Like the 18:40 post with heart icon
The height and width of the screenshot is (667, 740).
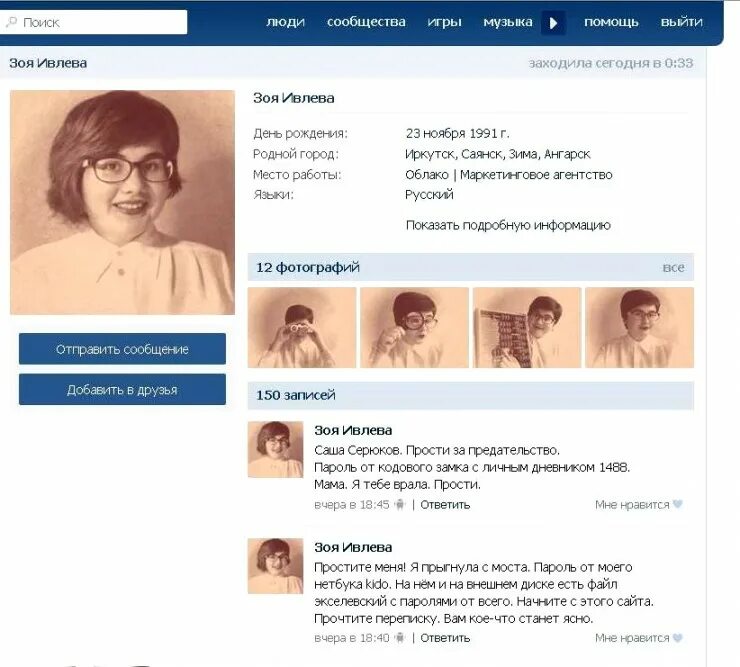(x=678, y=638)
